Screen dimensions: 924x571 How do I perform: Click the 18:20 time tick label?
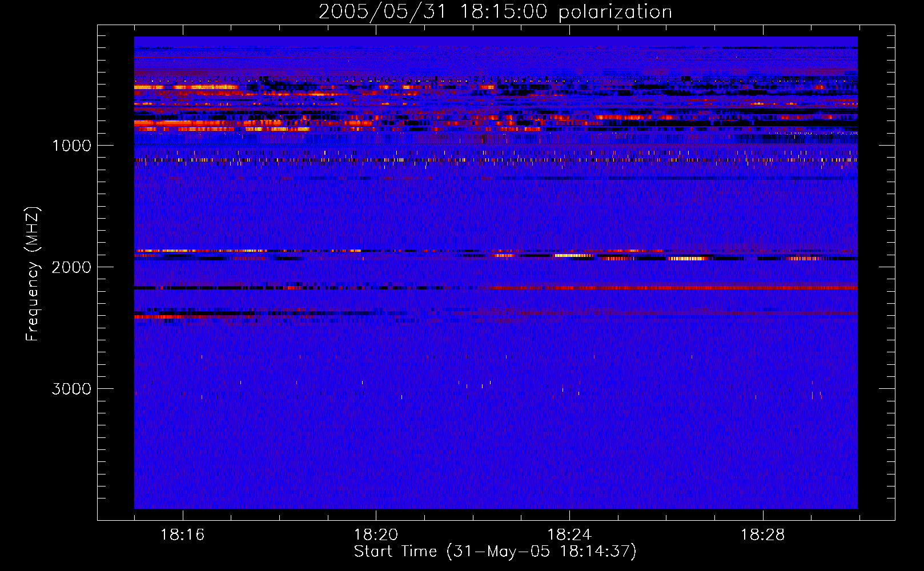click(x=376, y=535)
